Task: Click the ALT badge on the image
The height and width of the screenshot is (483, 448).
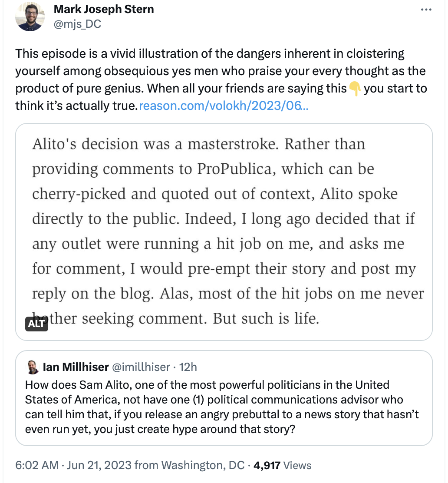Action: 36,324
